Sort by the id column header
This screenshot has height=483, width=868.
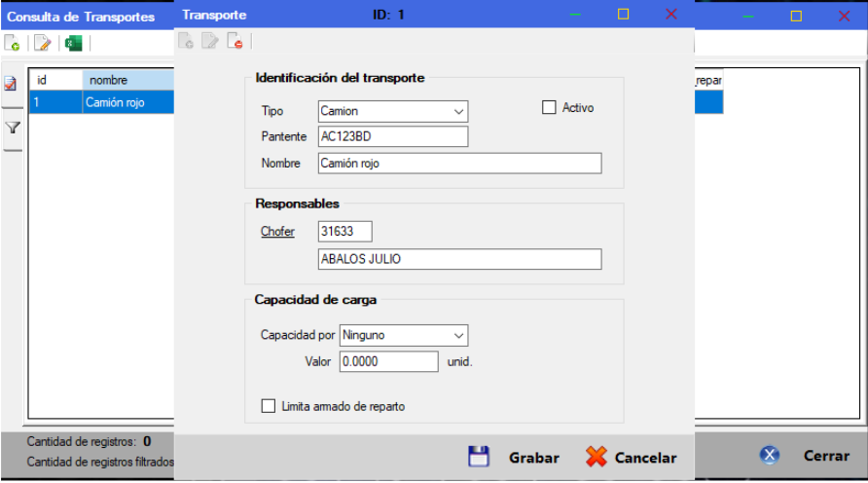pyautogui.click(x=55, y=80)
